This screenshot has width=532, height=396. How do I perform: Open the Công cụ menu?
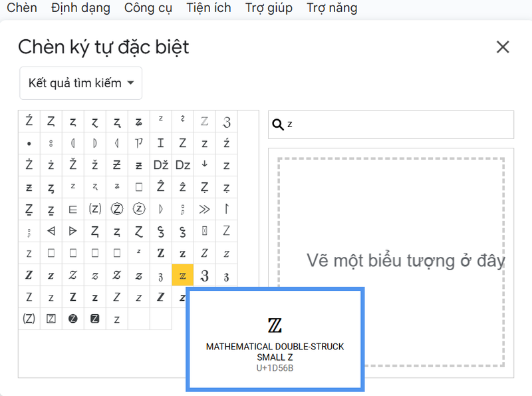pos(148,8)
